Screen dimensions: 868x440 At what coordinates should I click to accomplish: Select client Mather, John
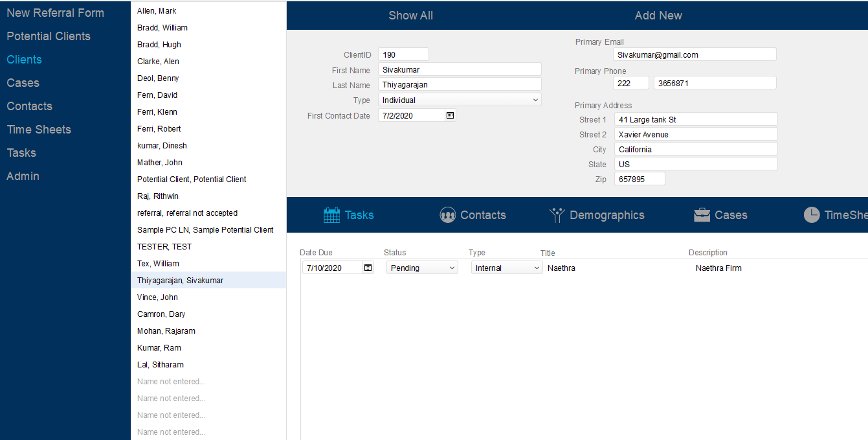[x=208, y=163]
